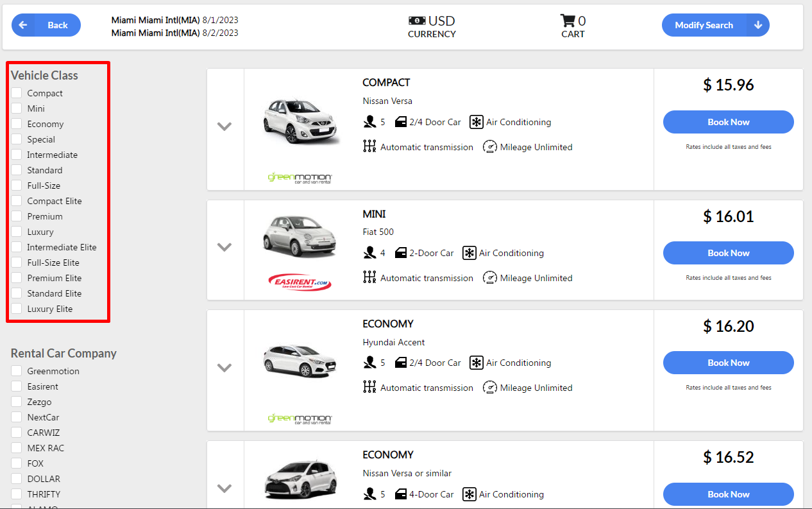Expand details of Fiat 500 Mini card

point(224,246)
